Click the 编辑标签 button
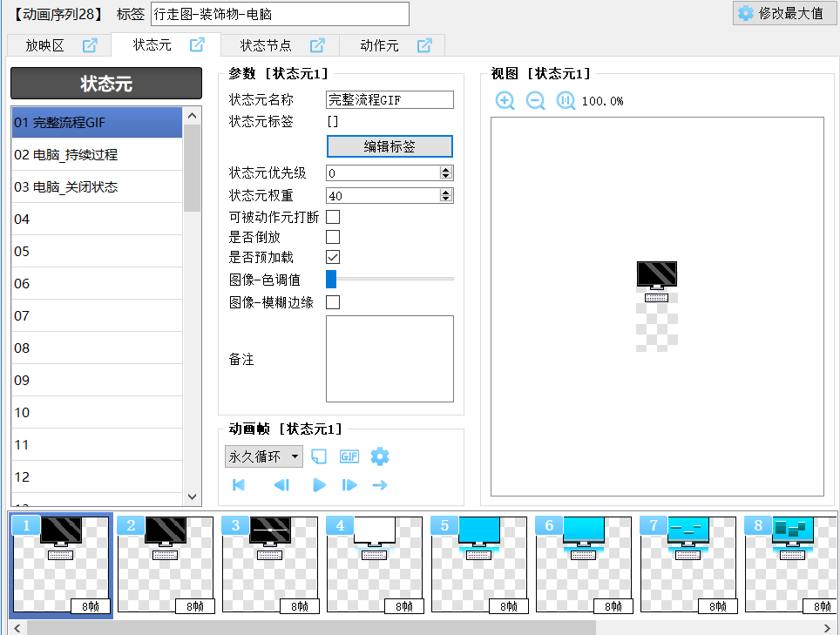This screenshot has height=635, width=840. click(x=390, y=146)
